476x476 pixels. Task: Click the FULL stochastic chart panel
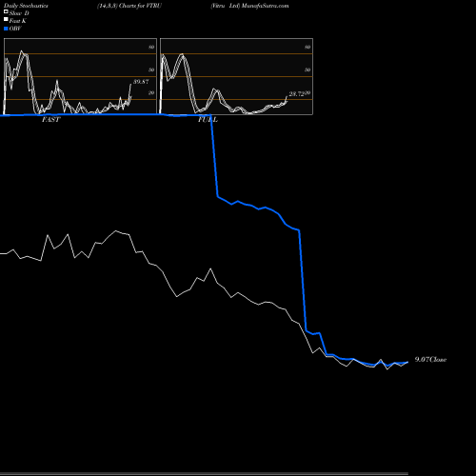(x=236, y=76)
